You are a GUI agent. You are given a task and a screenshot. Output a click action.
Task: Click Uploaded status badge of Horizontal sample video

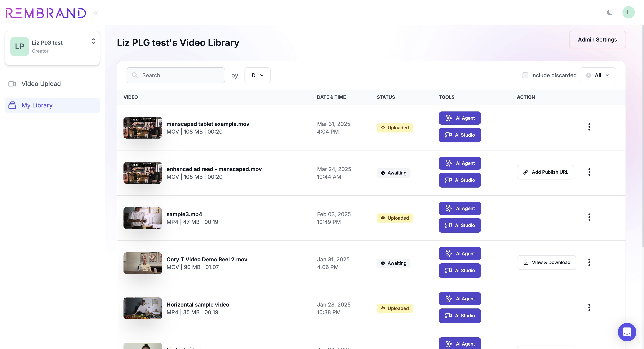click(x=395, y=308)
